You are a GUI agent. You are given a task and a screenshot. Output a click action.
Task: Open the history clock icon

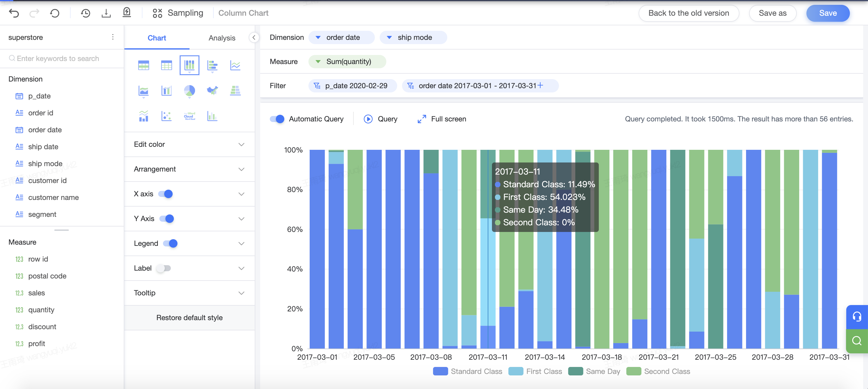(x=85, y=13)
